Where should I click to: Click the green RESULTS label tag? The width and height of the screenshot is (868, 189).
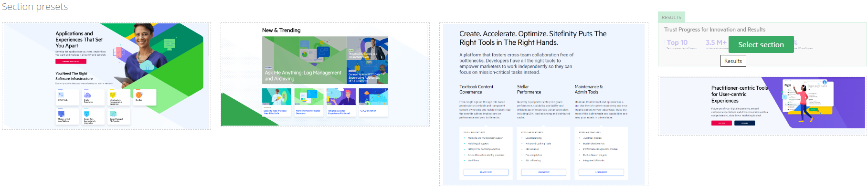pyautogui.click(x=671, y=17)
